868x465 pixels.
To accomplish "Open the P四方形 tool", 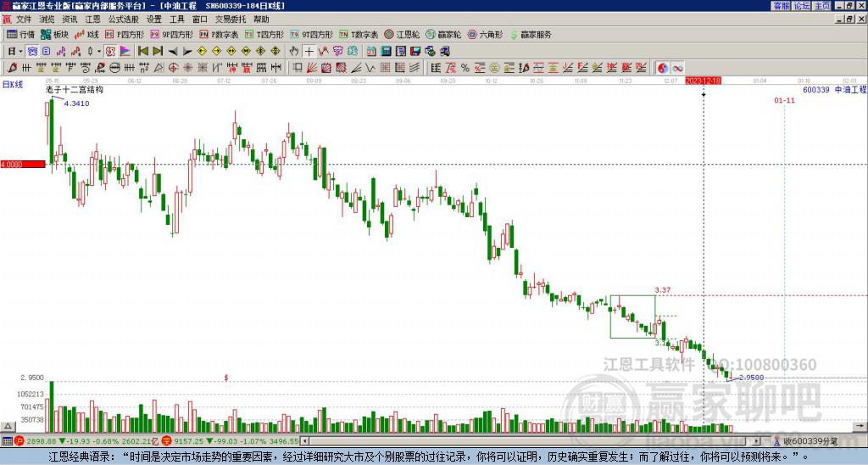I will pos(125,34).
